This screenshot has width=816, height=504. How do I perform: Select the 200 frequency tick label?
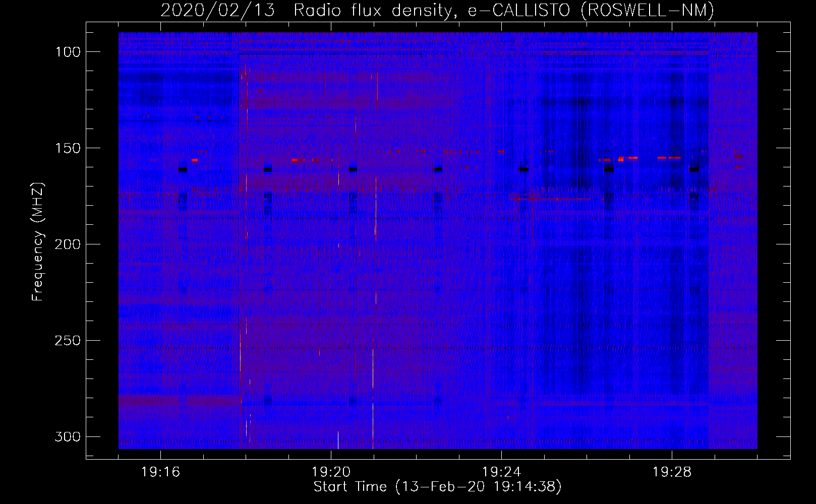68,244
